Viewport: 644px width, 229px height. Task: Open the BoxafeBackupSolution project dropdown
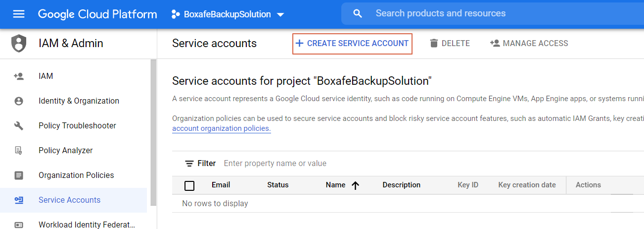click(228, 14)
